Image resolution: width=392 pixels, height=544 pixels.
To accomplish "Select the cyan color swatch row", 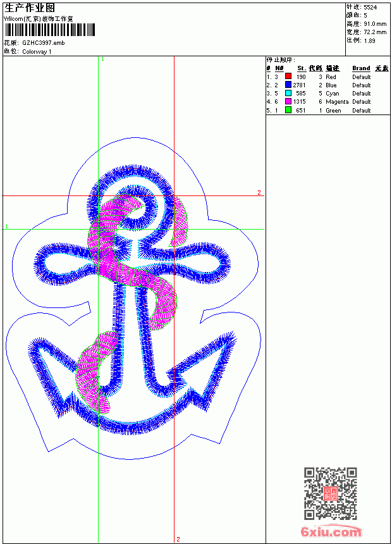I will coord(328,94).
